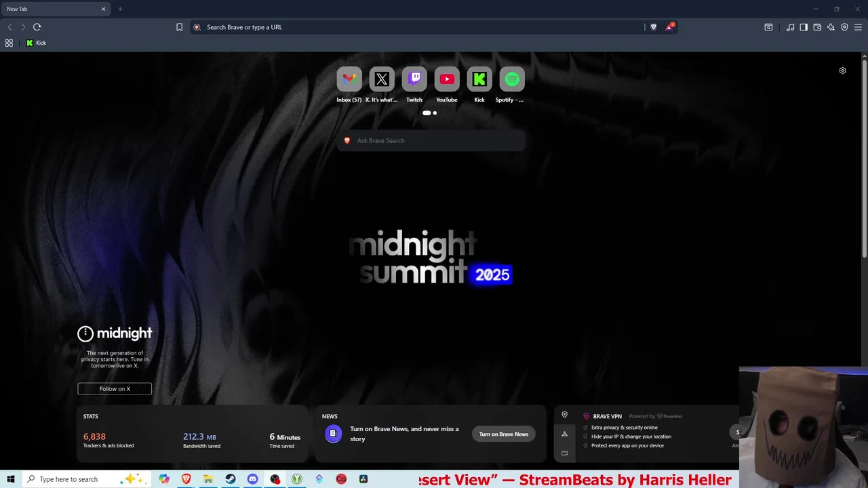Image resolution: width=868 pixels, height=488 pixels.
Task: Click the BRAVE VPN heading
Action: [608, 416]
